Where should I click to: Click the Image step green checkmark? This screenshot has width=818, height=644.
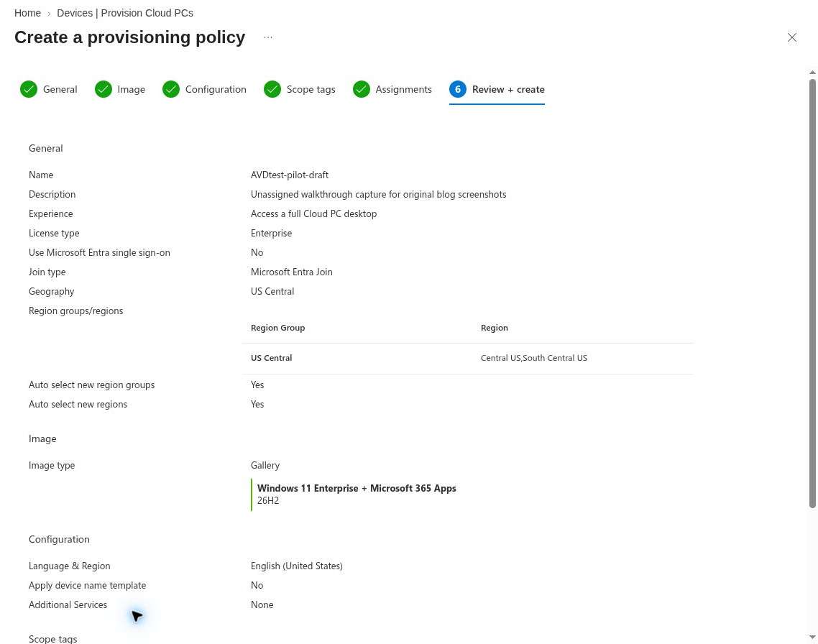[x=104, y=90]
